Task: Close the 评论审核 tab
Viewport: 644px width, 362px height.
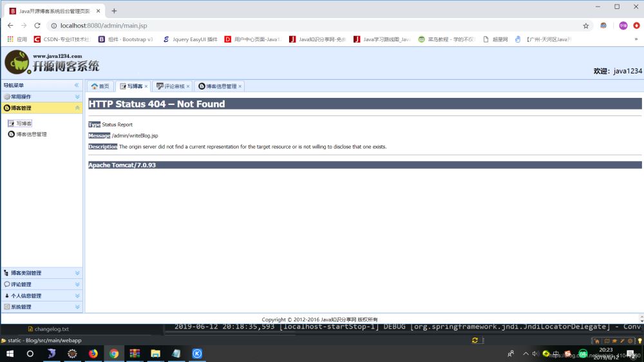Action: pos(188,86)
